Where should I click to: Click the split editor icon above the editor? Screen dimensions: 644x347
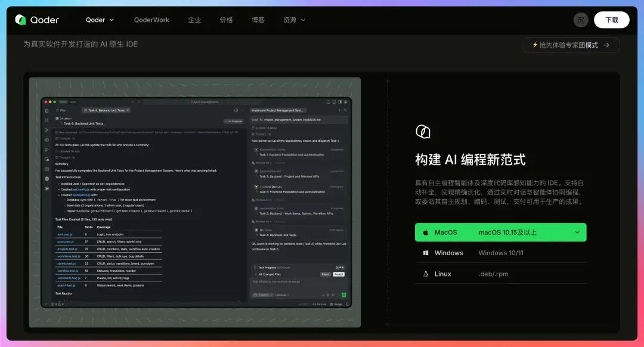pos(236,110)
